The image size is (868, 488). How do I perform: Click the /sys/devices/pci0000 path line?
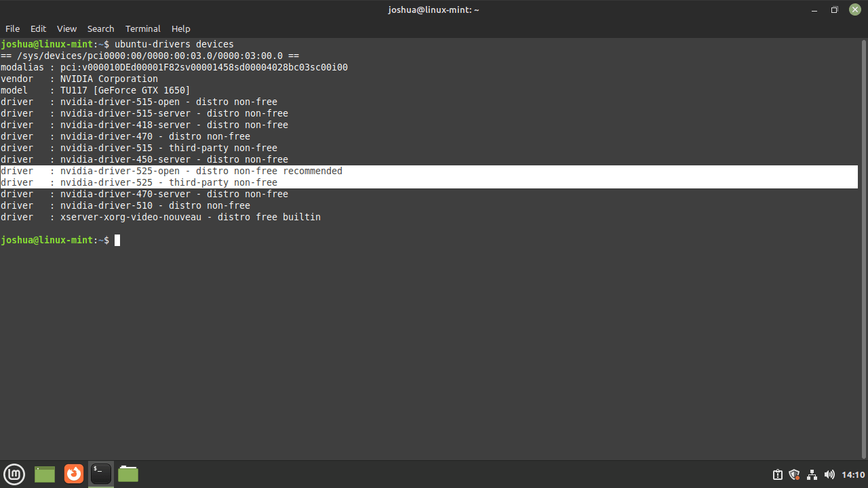tap(150, 56)
